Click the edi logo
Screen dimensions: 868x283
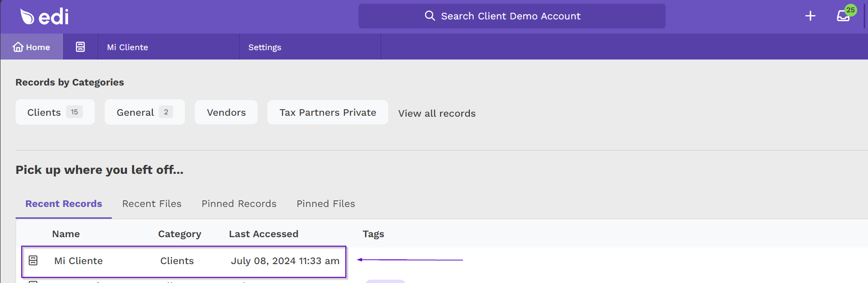pyautogui.click(x=44, y=17)
